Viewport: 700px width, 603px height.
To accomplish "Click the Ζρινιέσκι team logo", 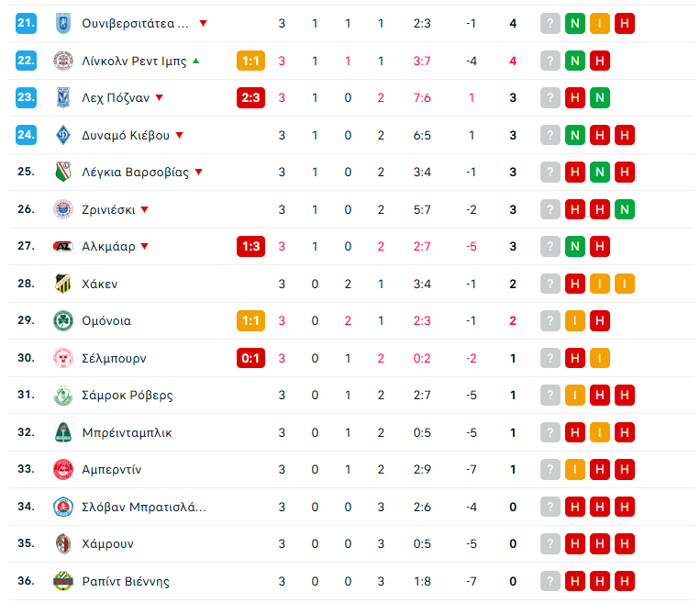I will tap(62, 209).
